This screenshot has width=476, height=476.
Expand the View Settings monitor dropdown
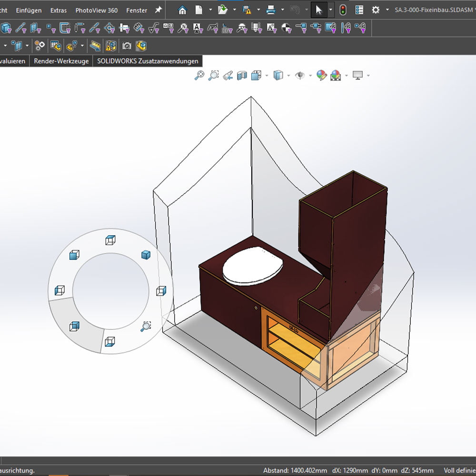(x=368, y=75)
